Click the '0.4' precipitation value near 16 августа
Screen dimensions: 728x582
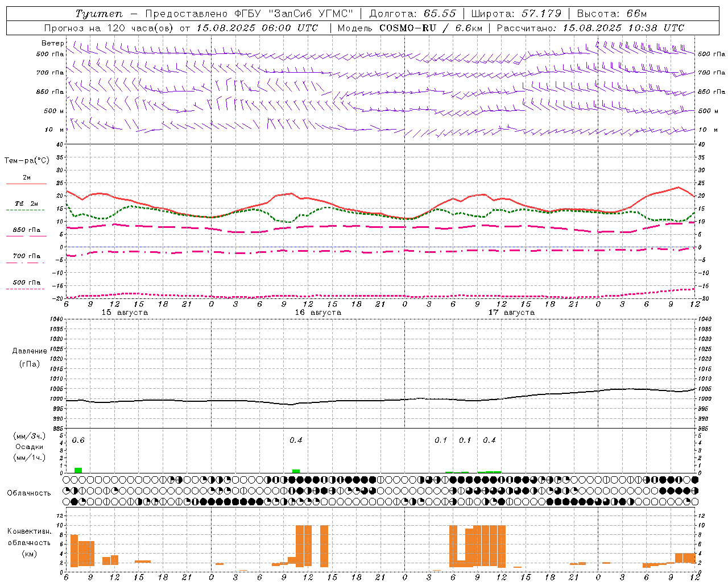click(296, 440)
